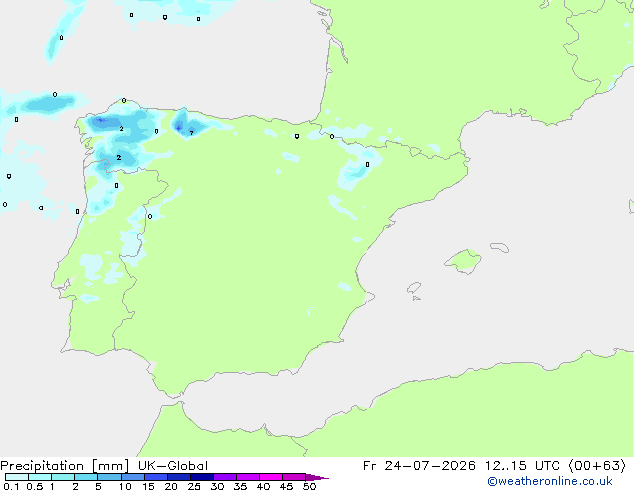Click the "50" legend scale label
Viewport: 634px width, 490px height.
pos(309,486)
